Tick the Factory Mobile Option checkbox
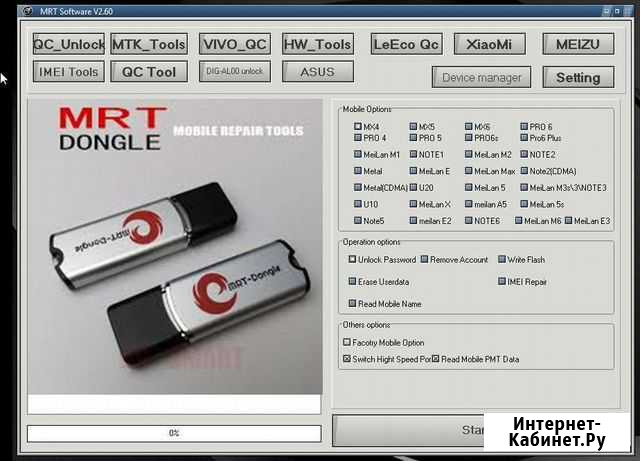This screenshot has width=640, height=461. pos(347,342)
